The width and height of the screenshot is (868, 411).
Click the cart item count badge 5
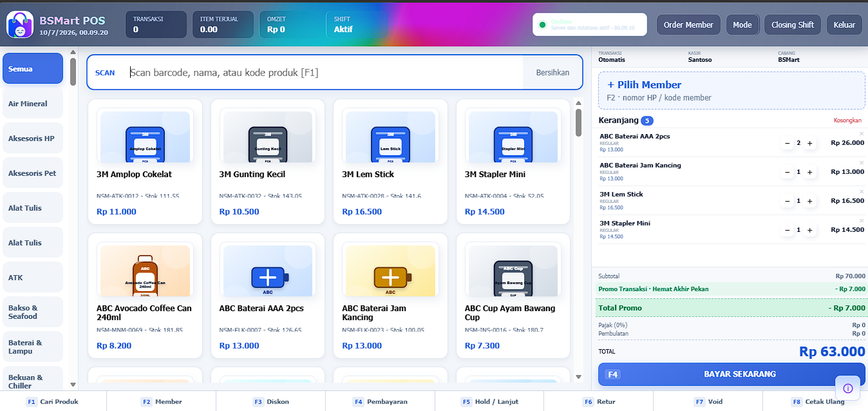647,120
